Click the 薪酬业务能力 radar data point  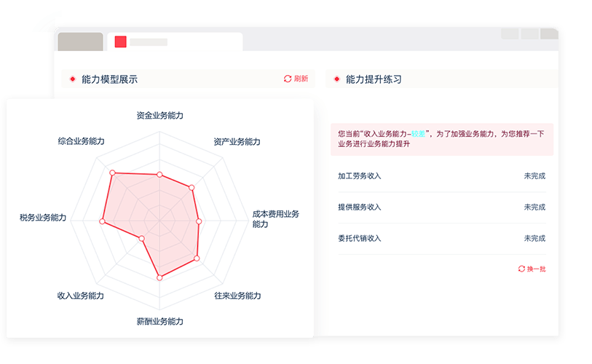pos(159,277)
